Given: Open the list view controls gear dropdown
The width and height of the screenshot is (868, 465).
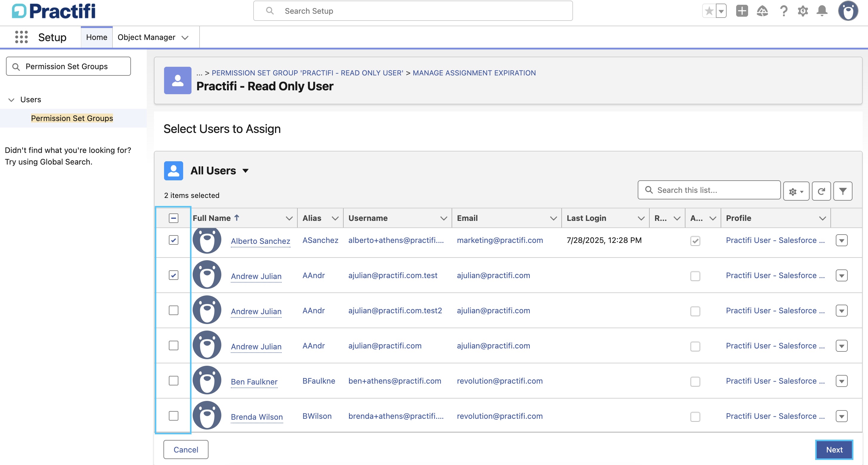Looking at the screenshot, I should click(x=796, y=191).
